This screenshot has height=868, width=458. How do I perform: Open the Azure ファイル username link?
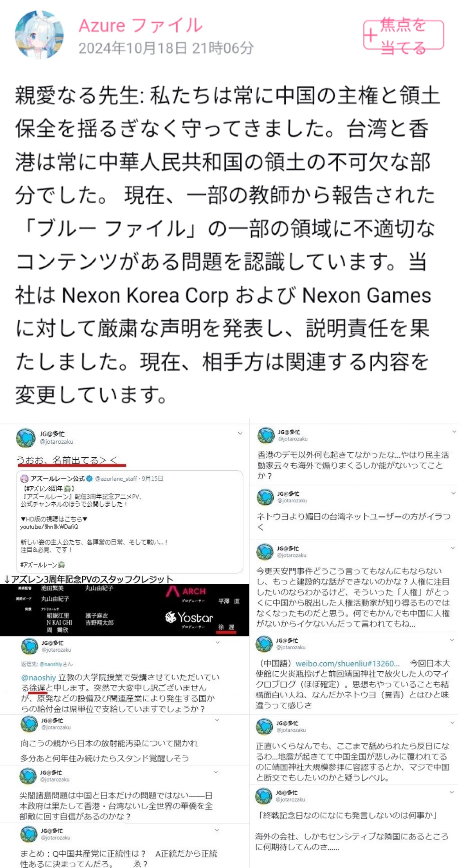141,25
